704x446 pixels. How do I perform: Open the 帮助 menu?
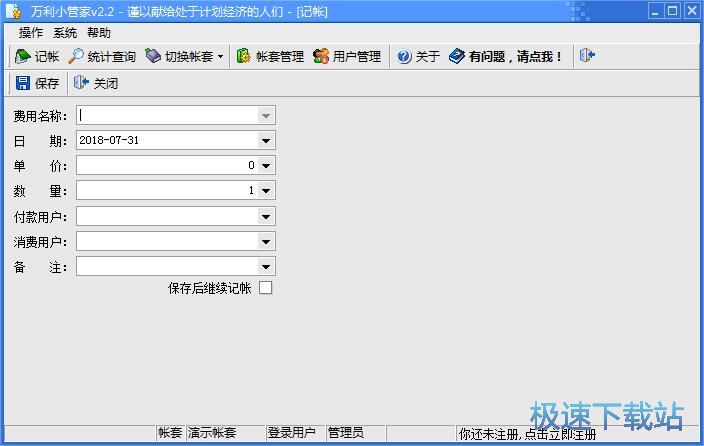click(99, 32)
